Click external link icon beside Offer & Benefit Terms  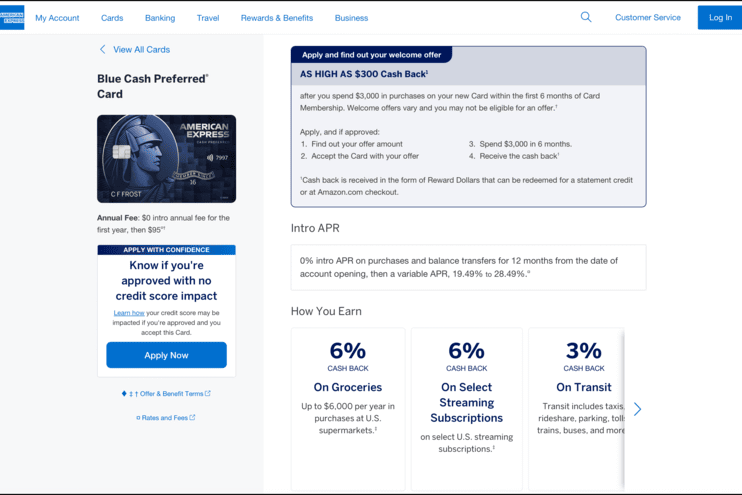pos(208,394)
